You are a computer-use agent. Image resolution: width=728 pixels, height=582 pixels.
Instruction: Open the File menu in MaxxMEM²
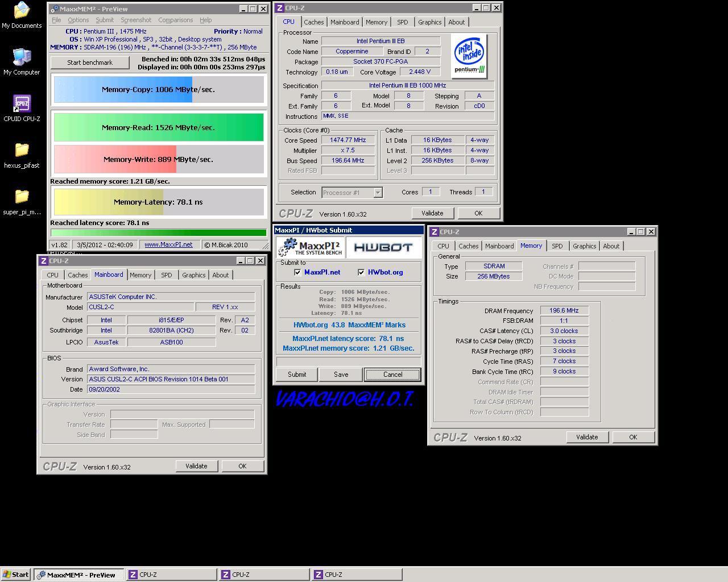pos(56,20)
